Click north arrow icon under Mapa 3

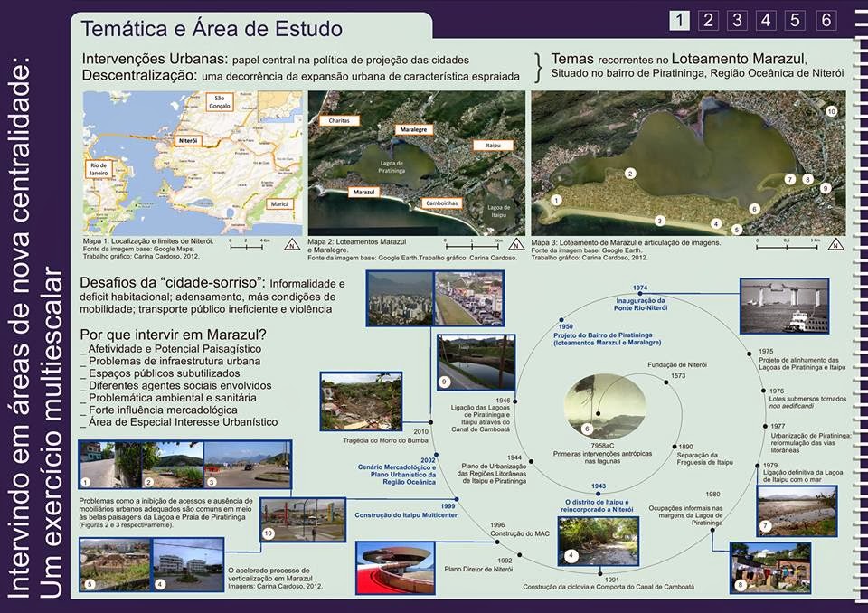click(835, 244)
